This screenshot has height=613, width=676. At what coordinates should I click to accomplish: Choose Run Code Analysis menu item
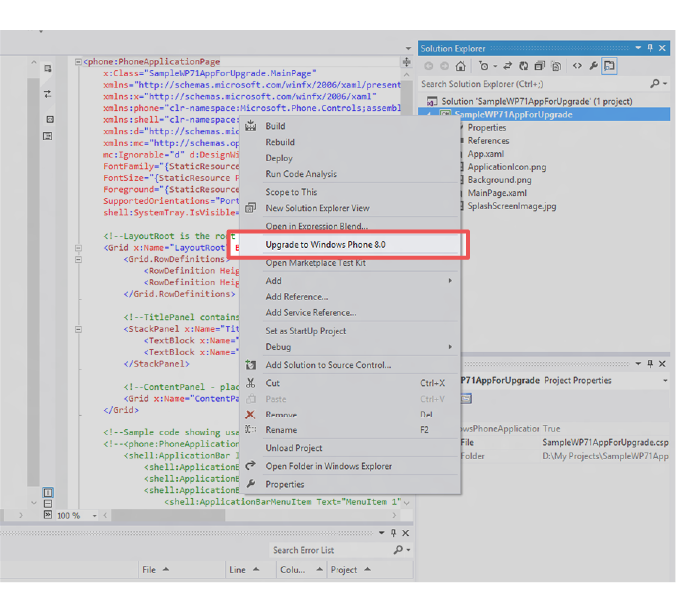pos(349,174)
